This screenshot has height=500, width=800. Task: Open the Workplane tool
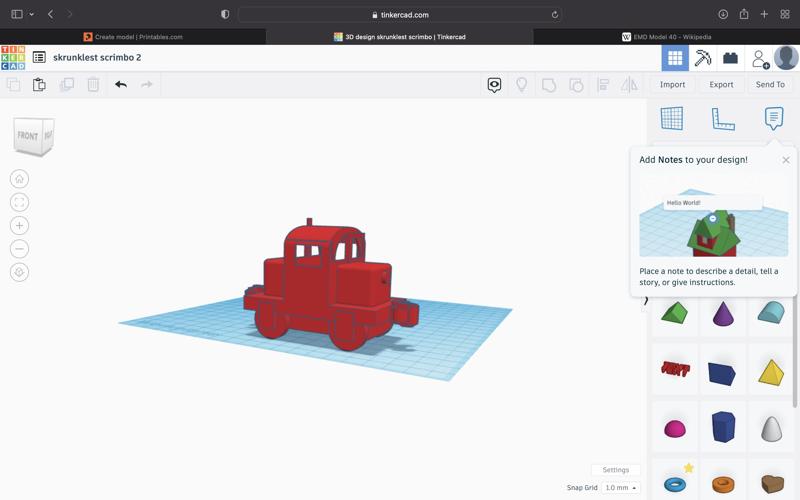coord(672,118)
